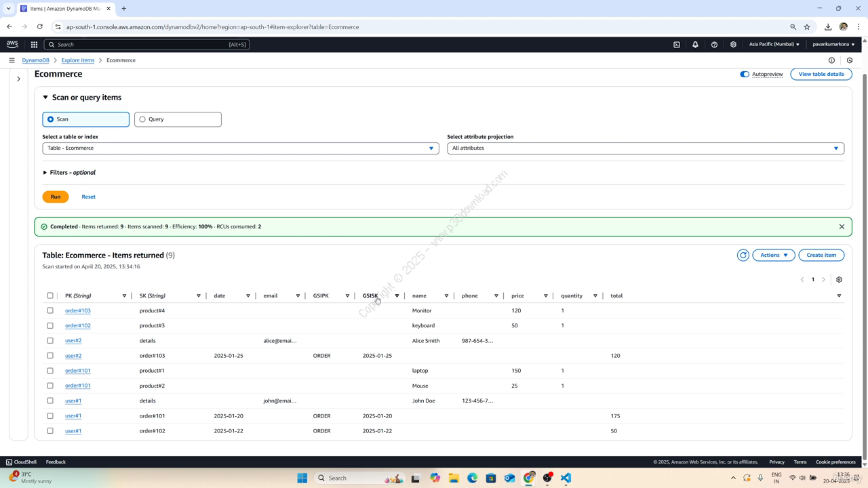The height and width of the screenshot is (488, 868).
Task: Open the pavankumarkona account menu
Action: coord(833,45)
